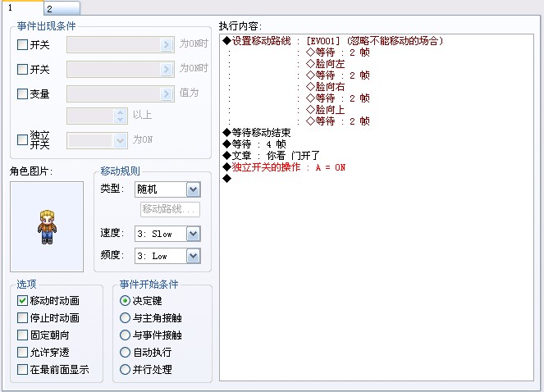Select the 文章：你看 门开了 command line
The image size is (544, 392).
271,156
